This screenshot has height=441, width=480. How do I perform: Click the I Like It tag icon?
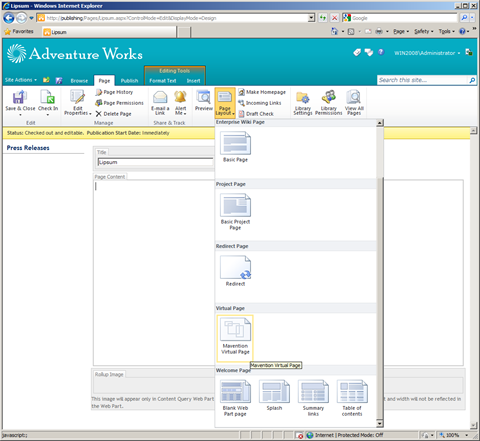tap(357, 52)
